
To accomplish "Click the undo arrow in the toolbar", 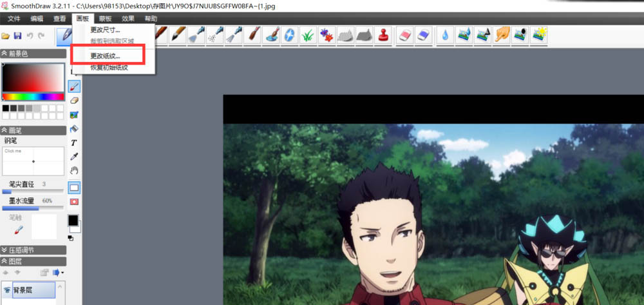I will tap(30, 35).
